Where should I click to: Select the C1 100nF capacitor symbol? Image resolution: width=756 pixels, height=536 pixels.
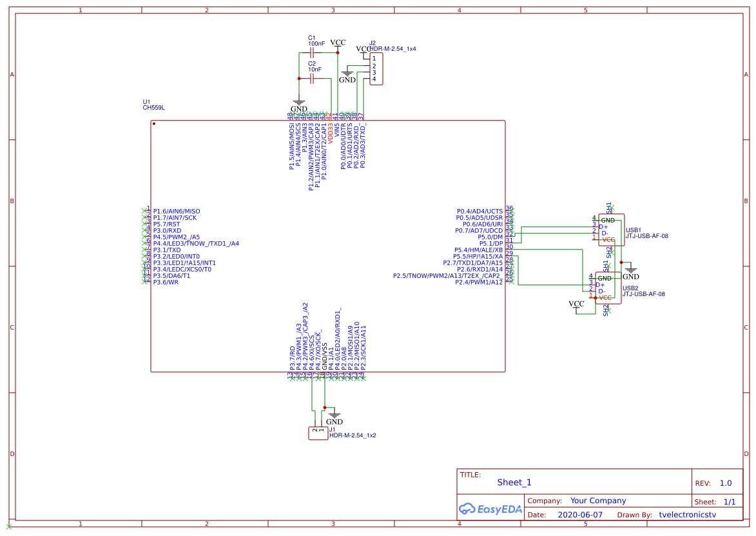click(x=312, y=53)
